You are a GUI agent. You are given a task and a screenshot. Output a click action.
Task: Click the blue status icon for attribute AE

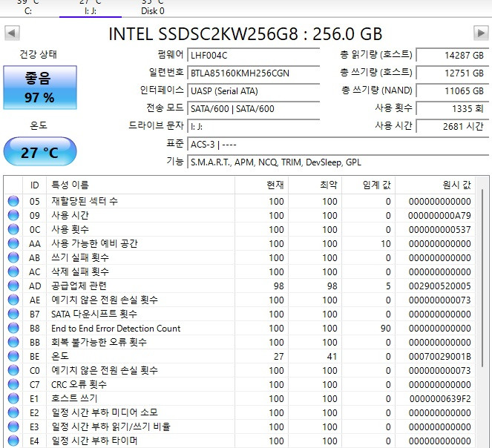[13, 300]
